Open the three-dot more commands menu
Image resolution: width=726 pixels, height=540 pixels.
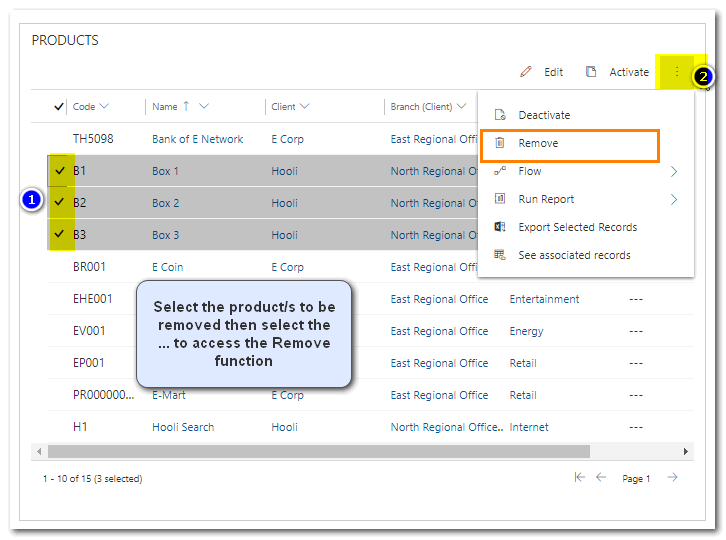pyautogui.click(x=677, y=72)
